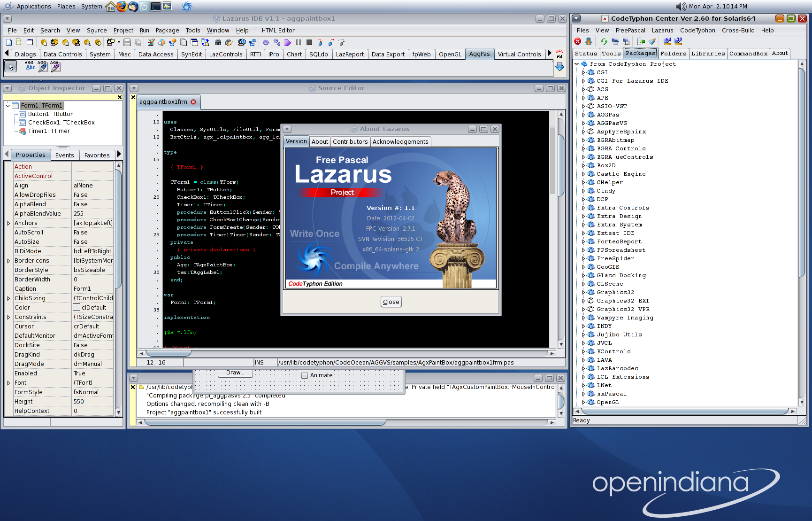Click the Save file icon in Lazarus toolbar
812x521 pixels.
click(127, 42)
